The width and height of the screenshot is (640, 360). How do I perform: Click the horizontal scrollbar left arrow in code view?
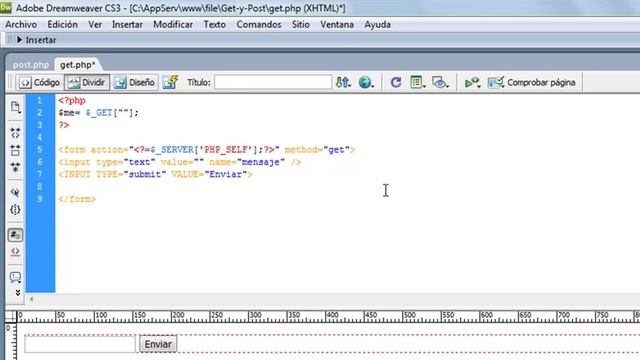coord(31,299)
